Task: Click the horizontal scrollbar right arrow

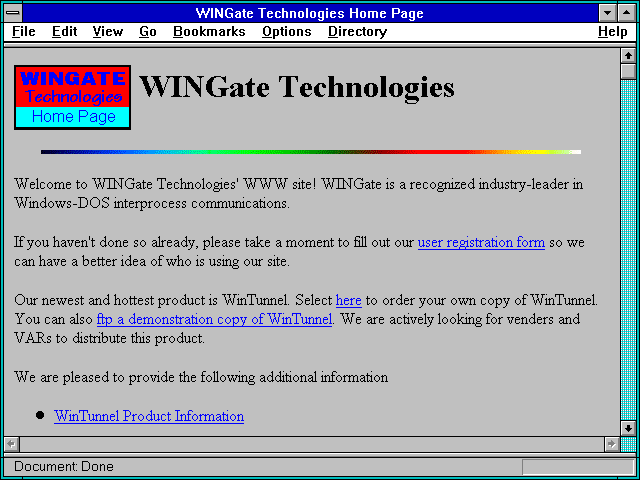Action: pos(611,444)
